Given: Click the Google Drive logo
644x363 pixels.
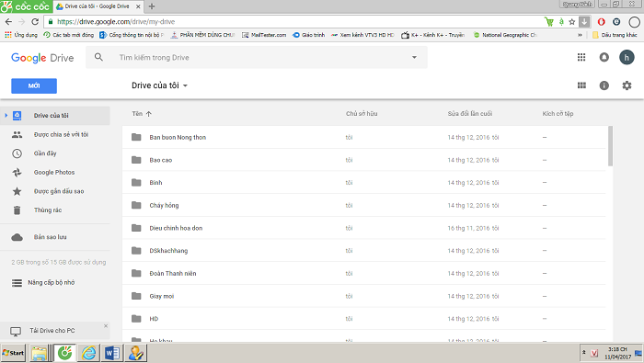Looking at the screenshot, I should point(42,58).
